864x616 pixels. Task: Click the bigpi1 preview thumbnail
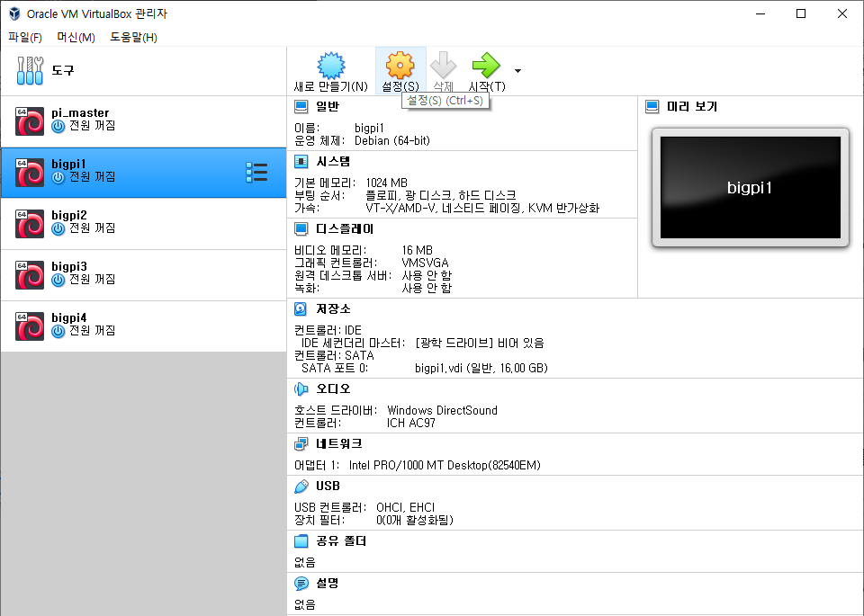coord(750,187)
